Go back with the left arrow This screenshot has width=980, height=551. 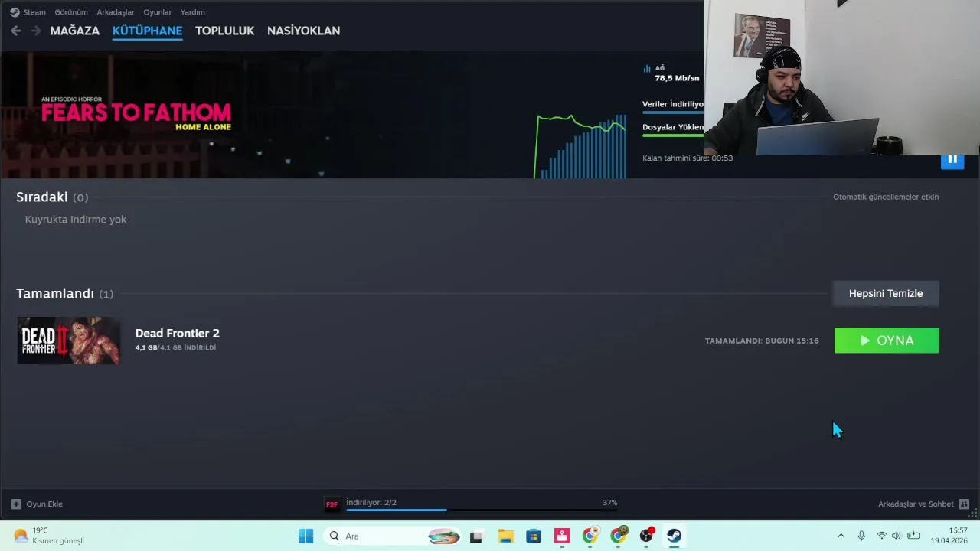coord(15,31)
